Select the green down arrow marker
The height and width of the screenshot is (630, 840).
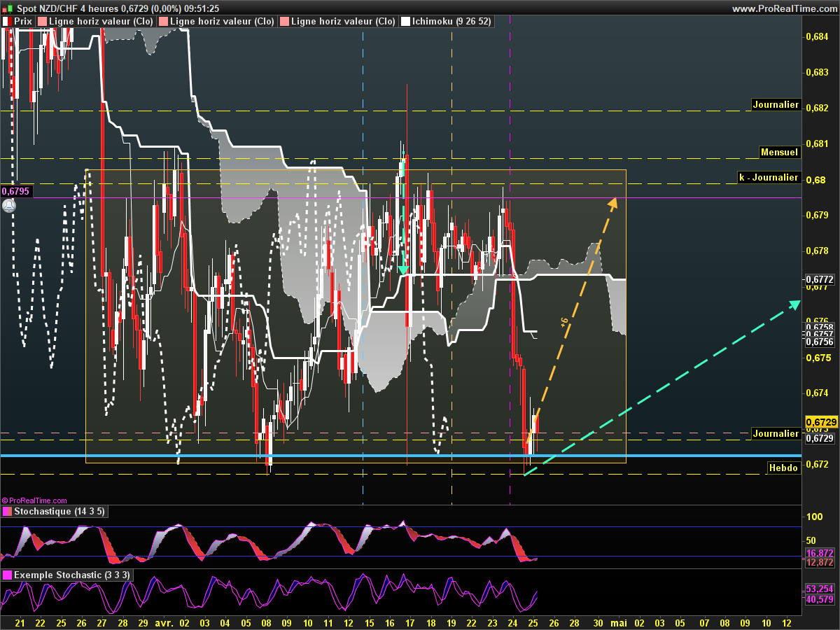click(403, 269)
